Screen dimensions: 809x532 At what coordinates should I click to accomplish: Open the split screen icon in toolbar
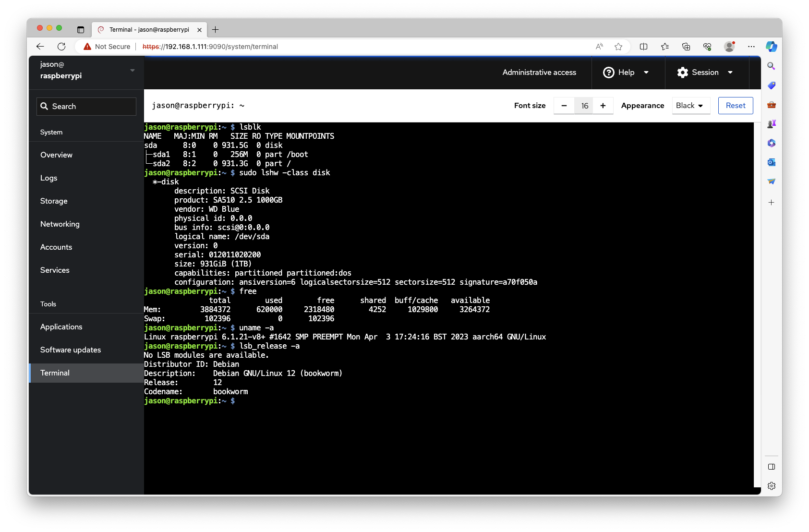(643, 47)
